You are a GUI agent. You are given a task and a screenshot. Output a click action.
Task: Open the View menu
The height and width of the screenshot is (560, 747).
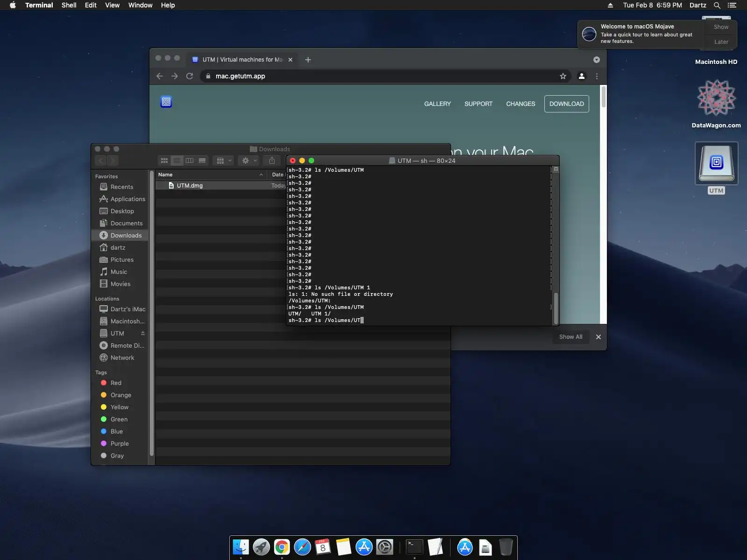coord(113,5)
